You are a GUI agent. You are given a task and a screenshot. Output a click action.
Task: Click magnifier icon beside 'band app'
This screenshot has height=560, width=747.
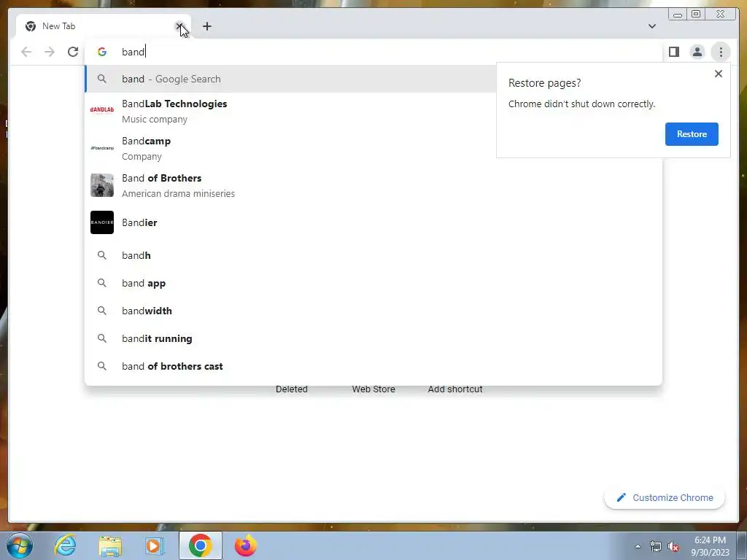click(x=102, y=283)
